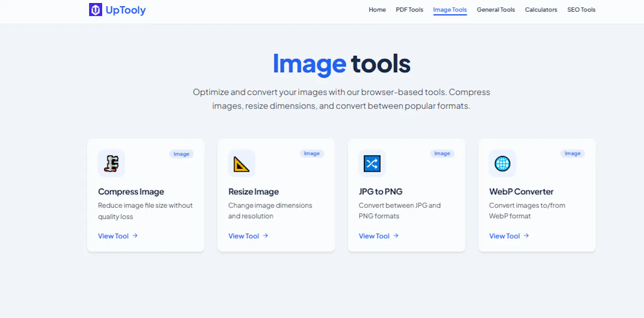The height and width of the screenshot is (318, 644).
Task: Open the JPG to PNG card title
Action: coord(381,192)
